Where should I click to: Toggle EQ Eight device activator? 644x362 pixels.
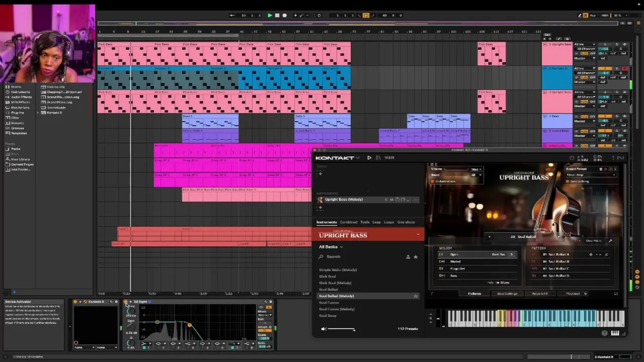click(126, 302)
